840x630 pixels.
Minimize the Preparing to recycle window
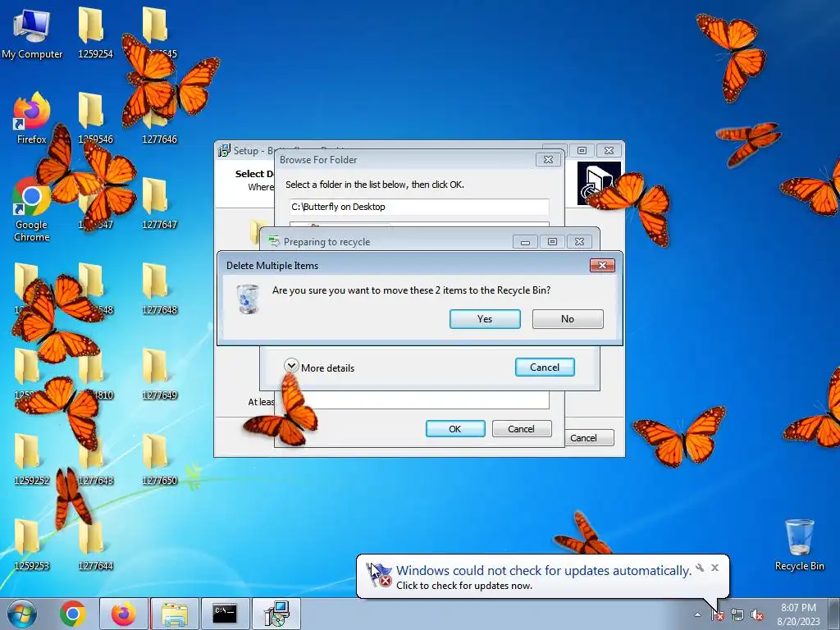pos(525,242)
